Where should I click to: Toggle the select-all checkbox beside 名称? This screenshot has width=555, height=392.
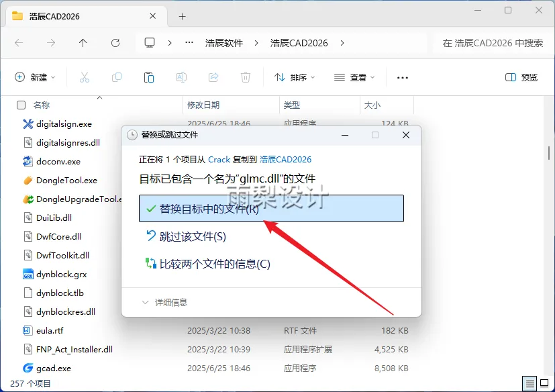tap(21, 105)
